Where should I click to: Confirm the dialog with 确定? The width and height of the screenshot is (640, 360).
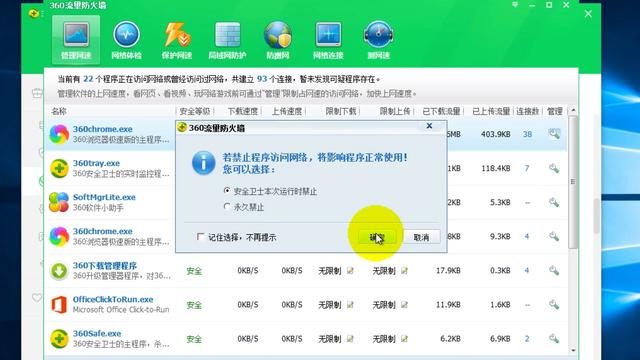point(377,237)
